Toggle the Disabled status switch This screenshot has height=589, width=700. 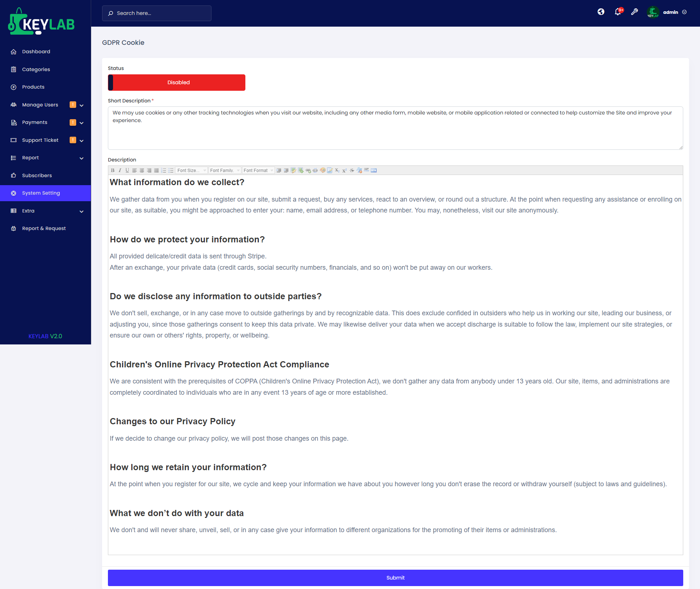point(176,82)
